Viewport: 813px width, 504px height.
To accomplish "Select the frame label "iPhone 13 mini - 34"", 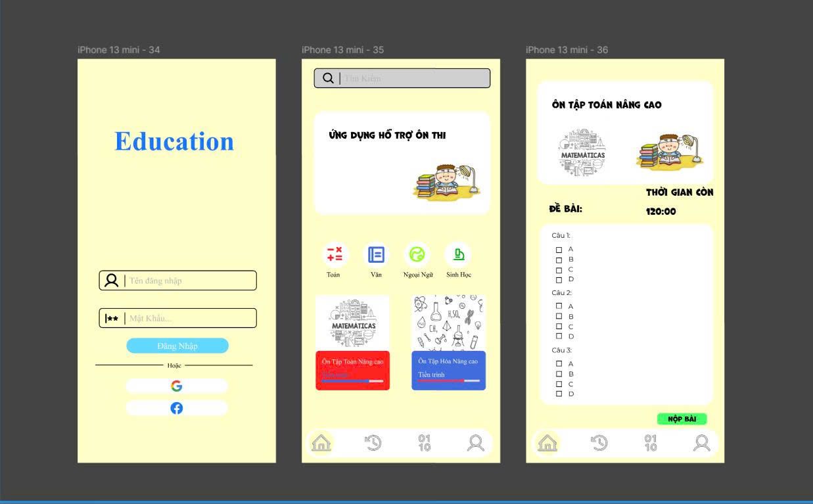I will pyautogui.click(x=119, y=50).
